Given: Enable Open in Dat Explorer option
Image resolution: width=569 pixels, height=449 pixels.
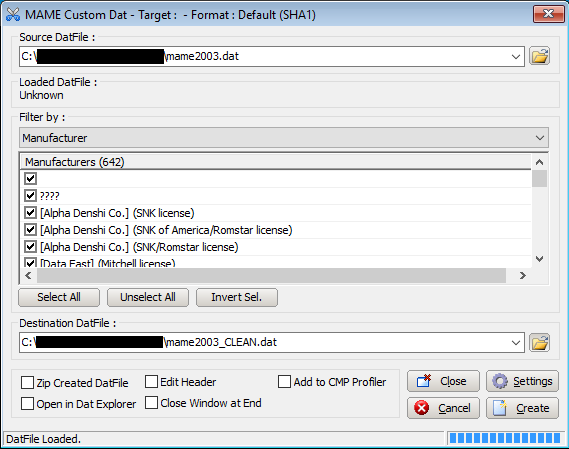Looking at the screenshot, I should click(x=27, y=404).
